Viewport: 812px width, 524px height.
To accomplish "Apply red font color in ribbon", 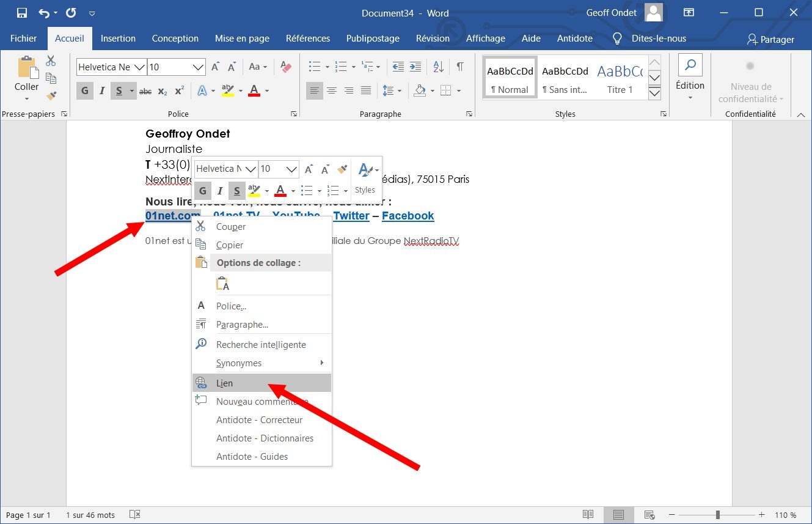I will (x=254, y=91).
